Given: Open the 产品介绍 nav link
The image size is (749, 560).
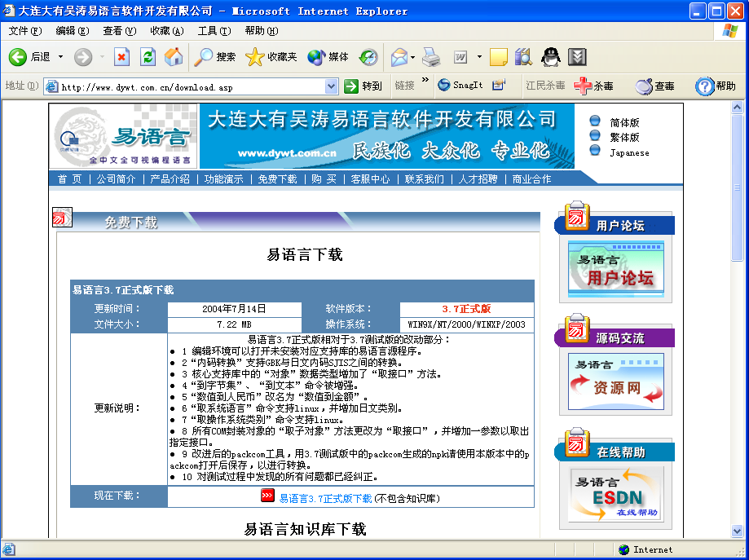Looking at the screenshot, I should click(x=170, y=179).
